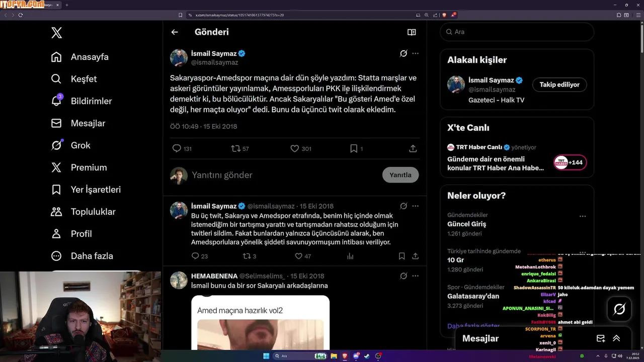The image size is (644, 362).
Task: Open HEMABENENA profile avatar
Action: click(x=179, y=280)
